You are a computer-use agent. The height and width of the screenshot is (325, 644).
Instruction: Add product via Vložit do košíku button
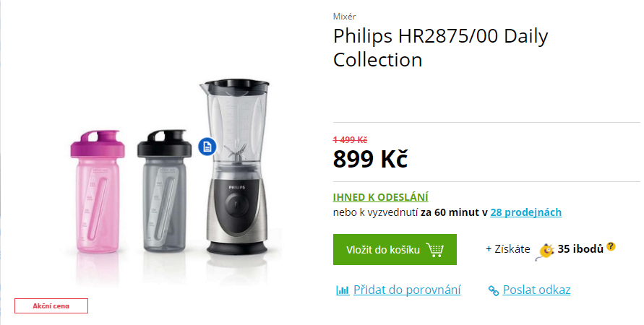(395, 249)
